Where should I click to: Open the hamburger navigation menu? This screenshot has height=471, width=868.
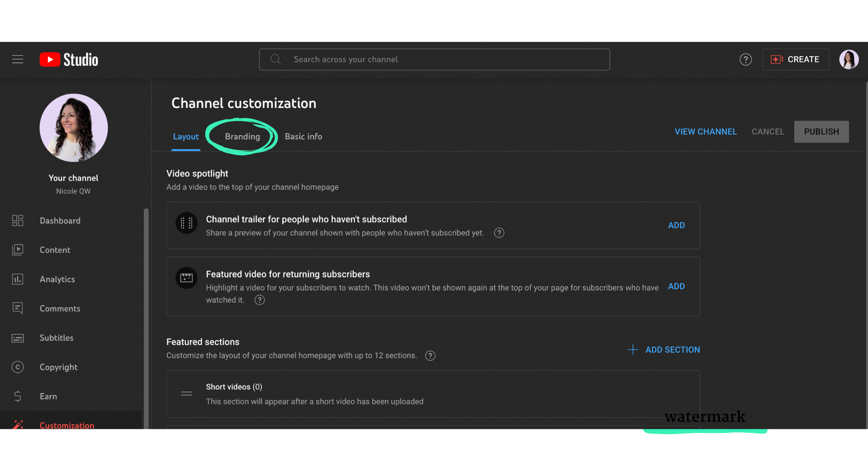[18, 59]
